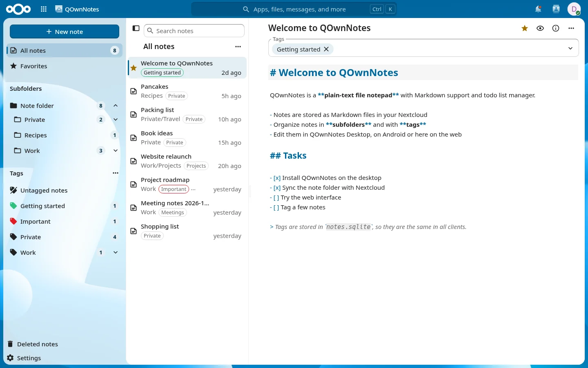
Task: Open the Shopping list note
Action: [x=187, y=231]
